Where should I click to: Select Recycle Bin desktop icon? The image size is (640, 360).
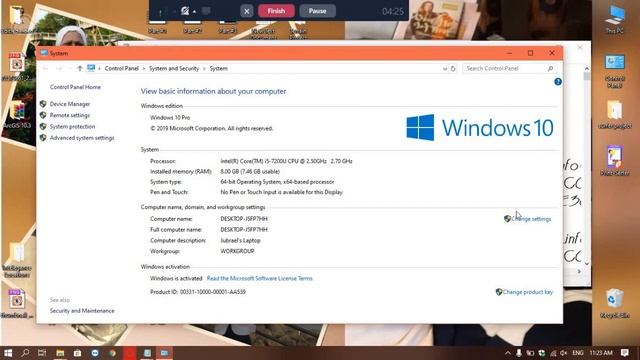pyautogui.click(x=615, y=303)
